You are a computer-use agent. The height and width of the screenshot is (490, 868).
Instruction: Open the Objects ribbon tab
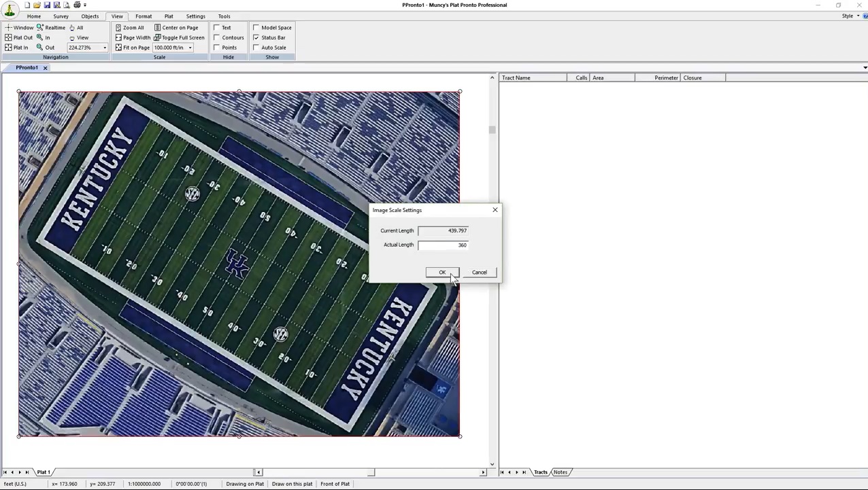click(x=90, y=16)
